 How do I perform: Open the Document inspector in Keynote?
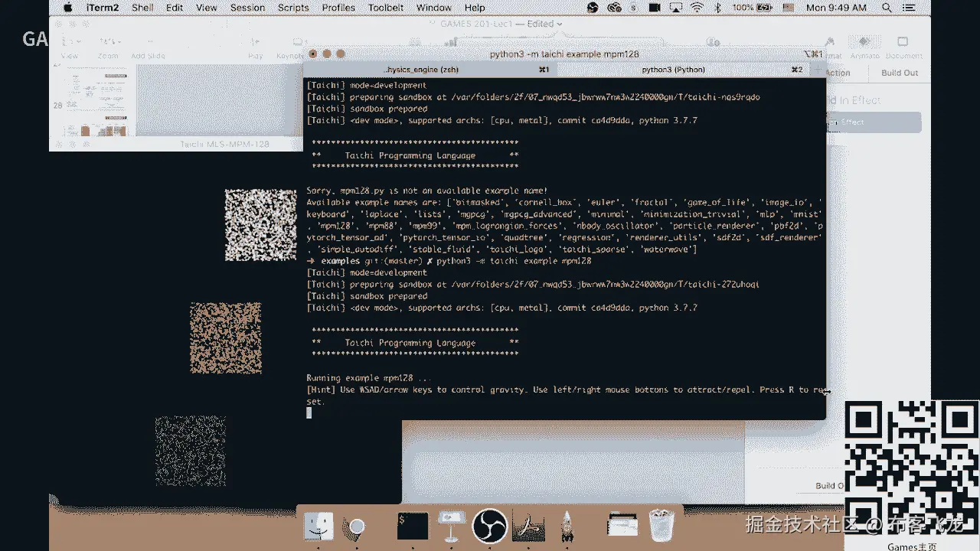pyautogui.click(x=903, y=46)
